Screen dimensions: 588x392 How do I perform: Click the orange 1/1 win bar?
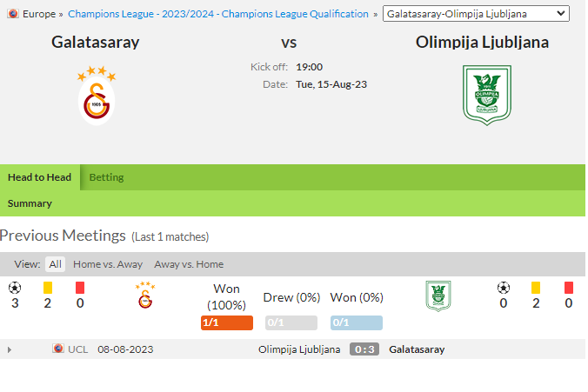coord(227,322)
